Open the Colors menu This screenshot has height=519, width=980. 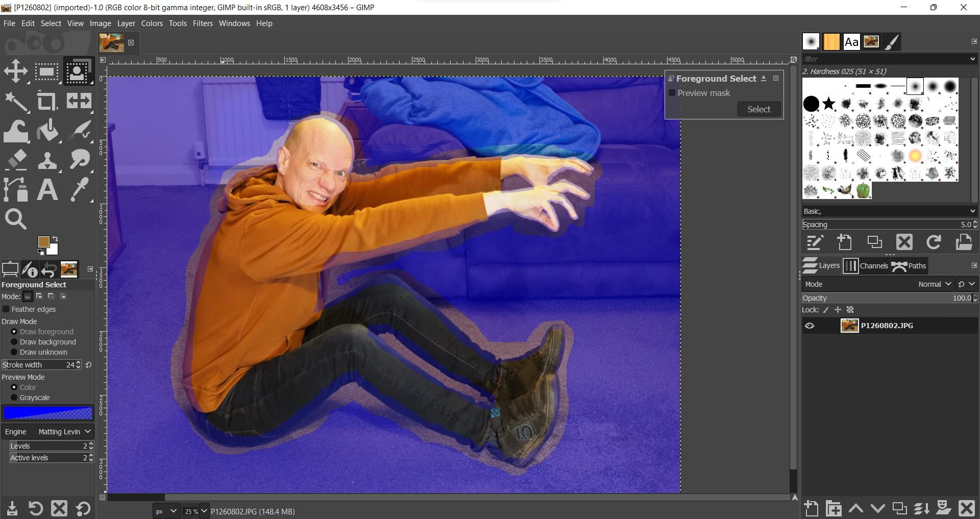point(152,23)
